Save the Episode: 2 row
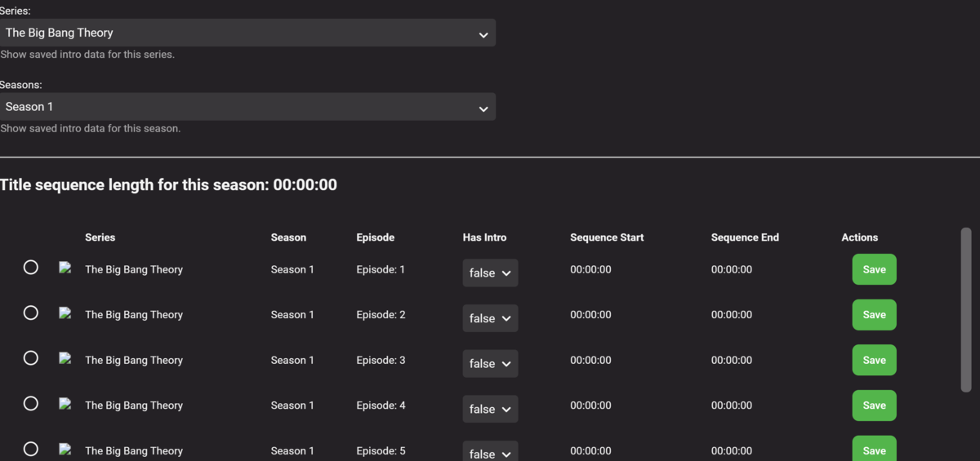 [874, 315]
